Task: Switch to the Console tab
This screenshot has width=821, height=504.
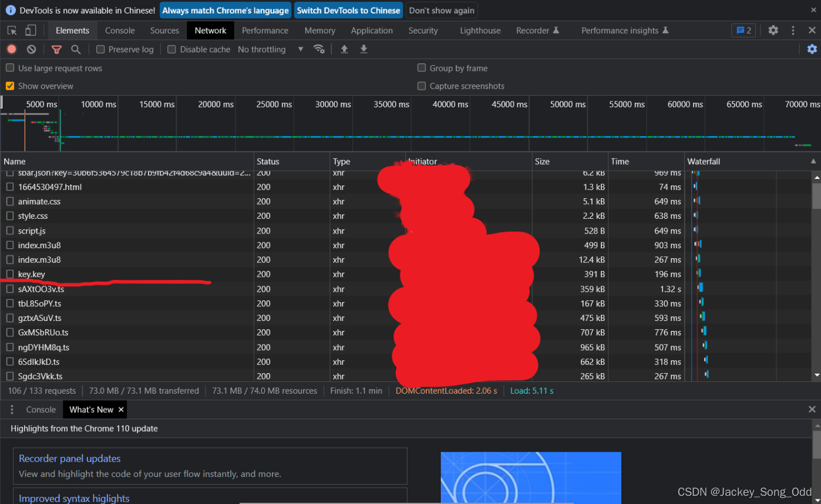Action: [x=120, y=31]
